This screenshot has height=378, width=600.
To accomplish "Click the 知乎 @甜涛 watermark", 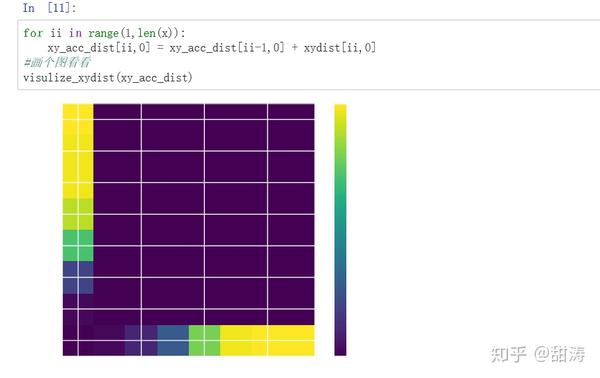I will (x=538, y=354).
